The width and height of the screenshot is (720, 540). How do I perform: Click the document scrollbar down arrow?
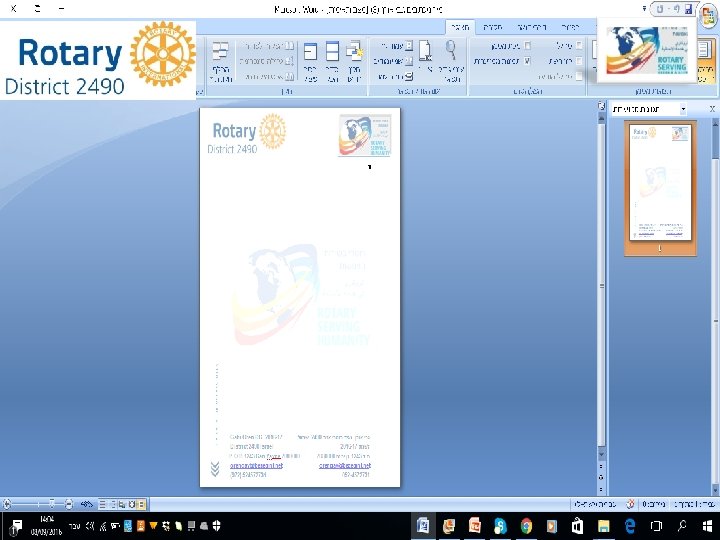(601, 454)
